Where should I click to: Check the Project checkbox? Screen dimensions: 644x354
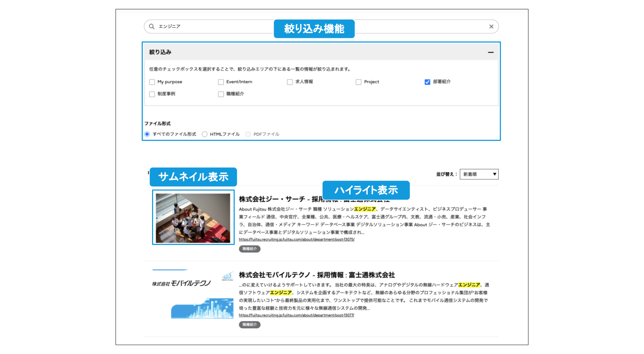click(x=358, y=82)
